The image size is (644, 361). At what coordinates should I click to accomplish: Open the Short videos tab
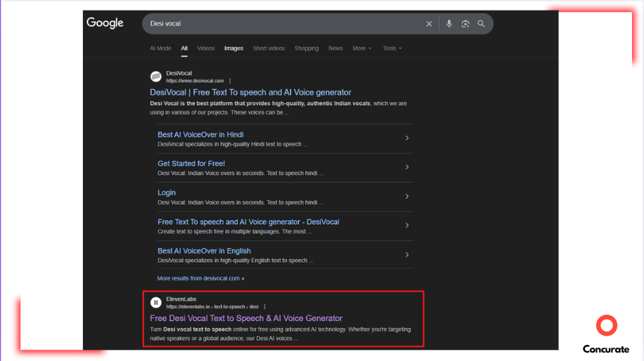269,48
